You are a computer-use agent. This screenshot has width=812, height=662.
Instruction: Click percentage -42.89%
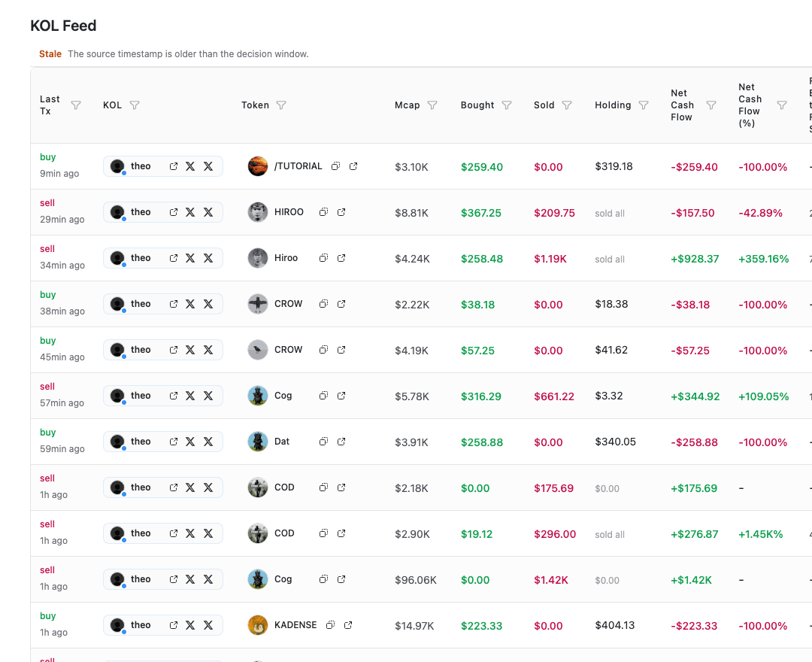(x=761, y=214)
